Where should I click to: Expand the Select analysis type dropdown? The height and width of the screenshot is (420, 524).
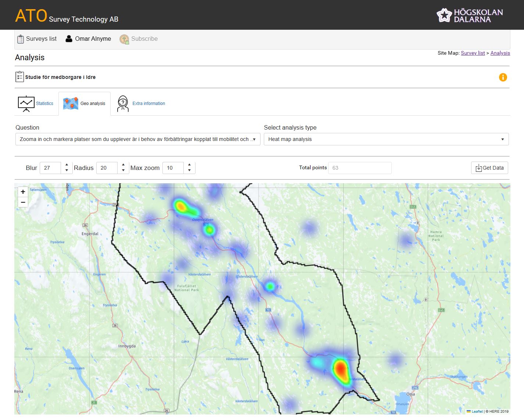point(386,139)
